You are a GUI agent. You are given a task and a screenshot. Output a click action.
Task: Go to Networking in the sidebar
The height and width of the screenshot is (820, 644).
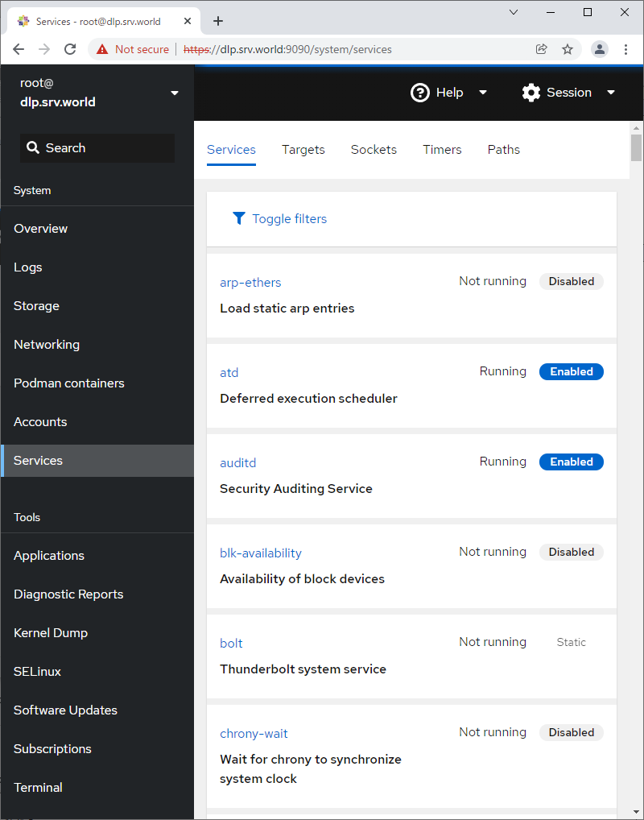pyautogui.click(x=47, y=345)
